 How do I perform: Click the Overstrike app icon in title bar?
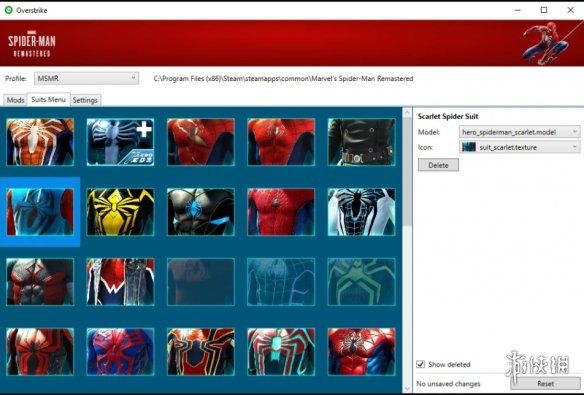point(8,10)
